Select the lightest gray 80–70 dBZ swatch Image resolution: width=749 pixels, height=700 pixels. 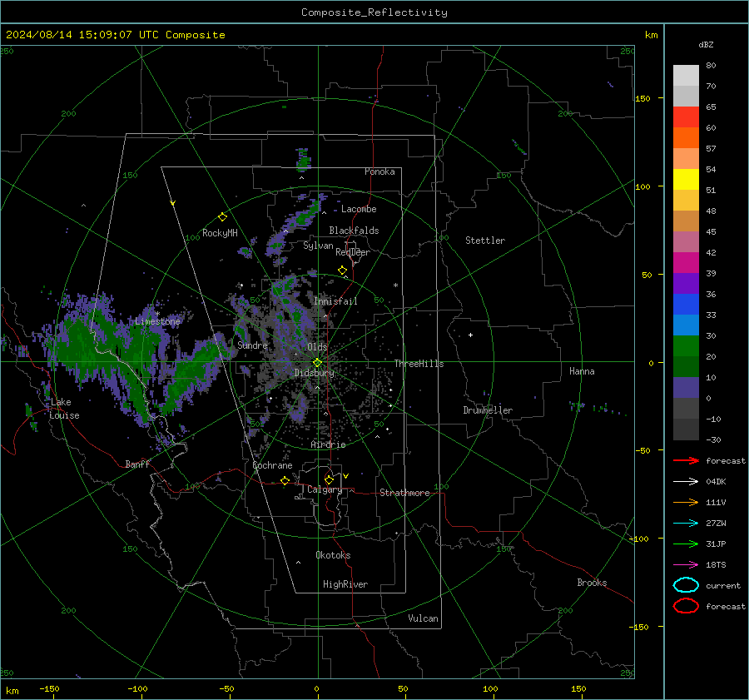pos(686,76)
